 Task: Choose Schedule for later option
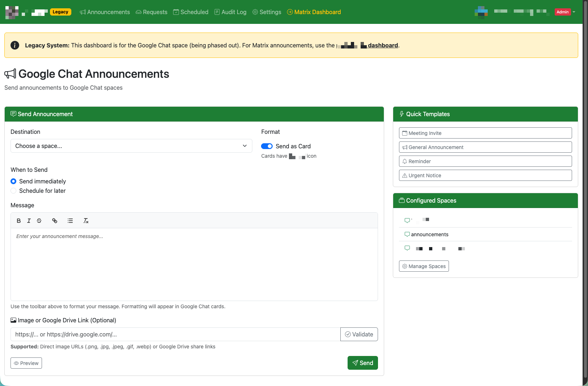point(13,191)
